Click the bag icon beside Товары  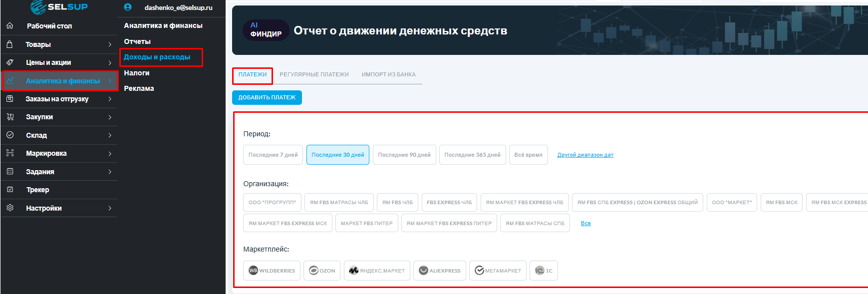point(10,44)
